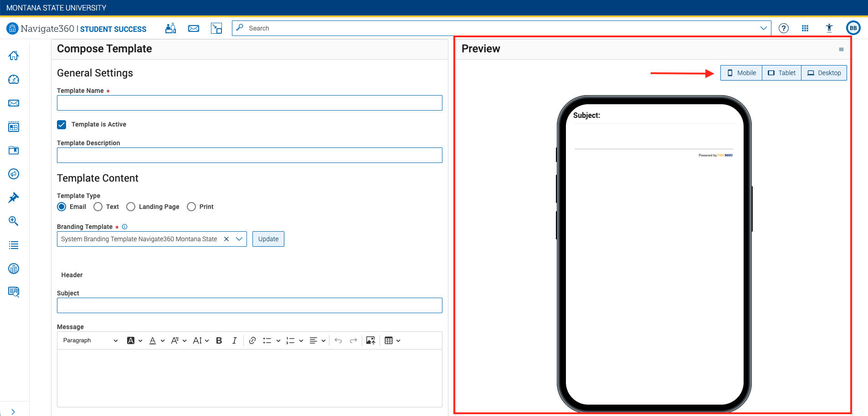Click the Update button
868x416 pixels.
[268, 239]
